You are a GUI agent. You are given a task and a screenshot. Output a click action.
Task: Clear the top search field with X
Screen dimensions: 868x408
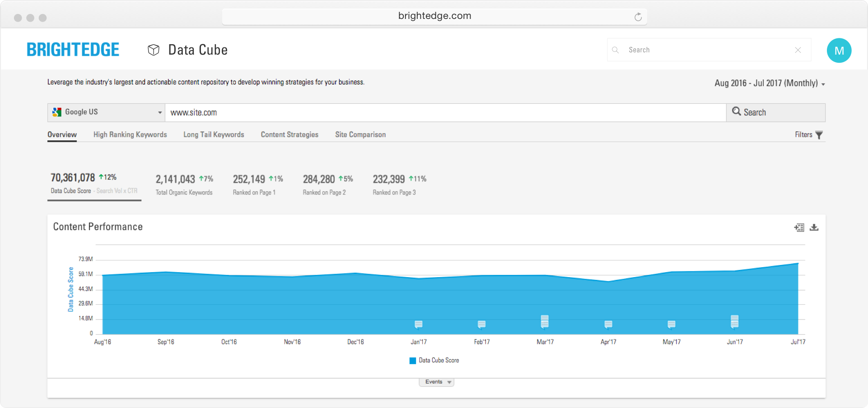(x=798, y=50)
